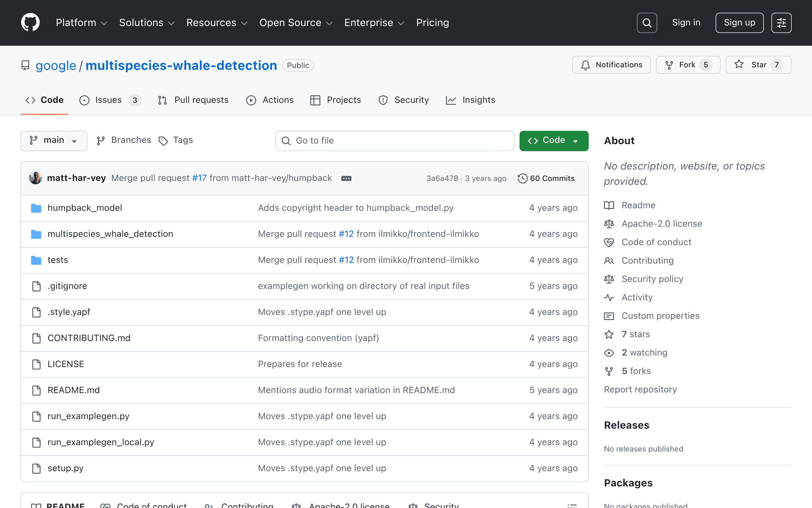Click the commit history clock icon
812x508 pixels.
pyautogui.click(x=522, y=178)
